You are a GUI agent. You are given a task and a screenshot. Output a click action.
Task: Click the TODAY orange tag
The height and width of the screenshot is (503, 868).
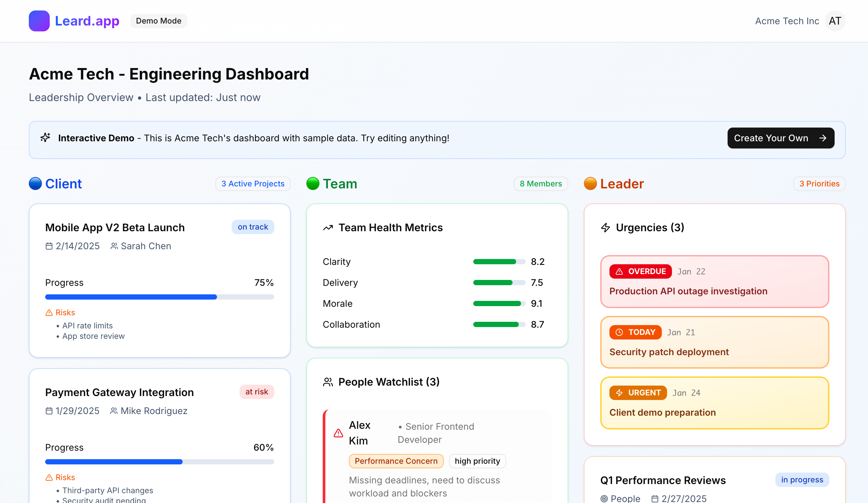[635, 332]
